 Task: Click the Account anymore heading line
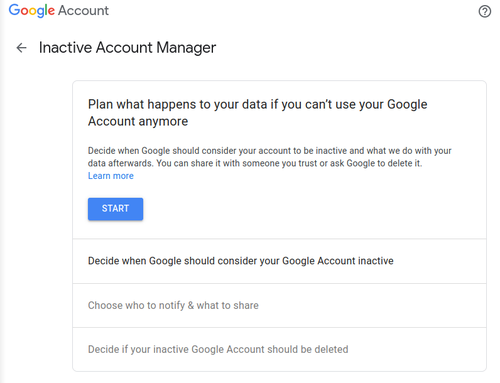(138, 121)
